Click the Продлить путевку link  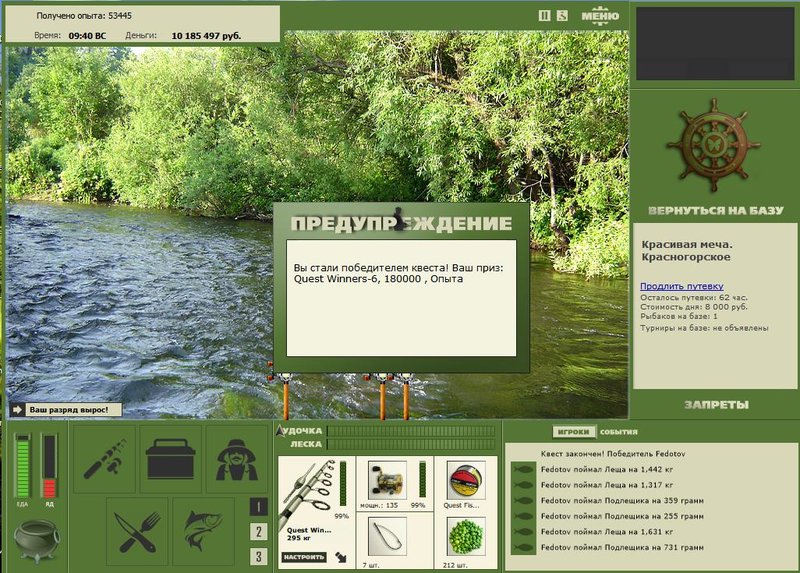[682, 286]
